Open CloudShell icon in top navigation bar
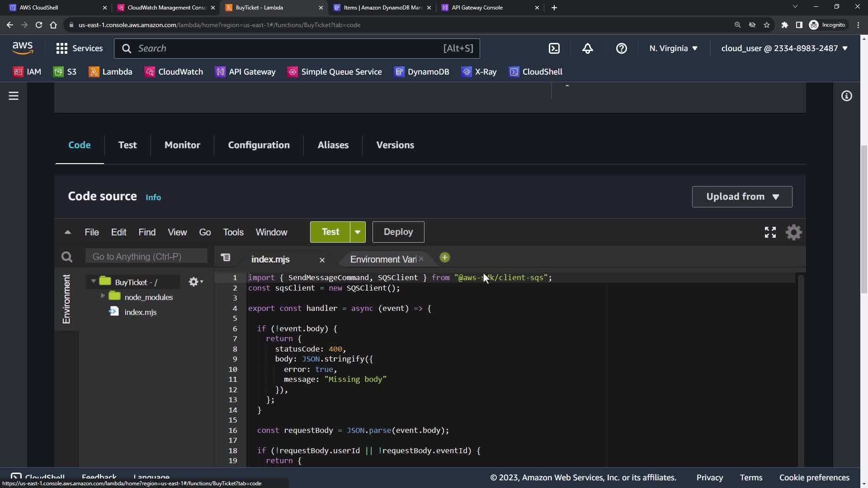The width and height of the screenshot is (868, 488). (x=554, y=48)
